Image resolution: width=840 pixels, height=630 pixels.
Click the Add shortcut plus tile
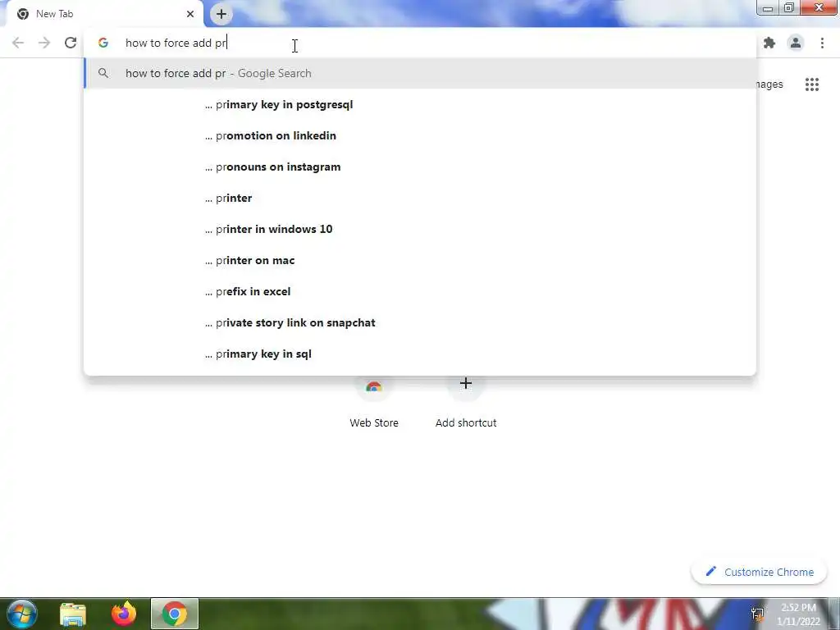[466, 402]
